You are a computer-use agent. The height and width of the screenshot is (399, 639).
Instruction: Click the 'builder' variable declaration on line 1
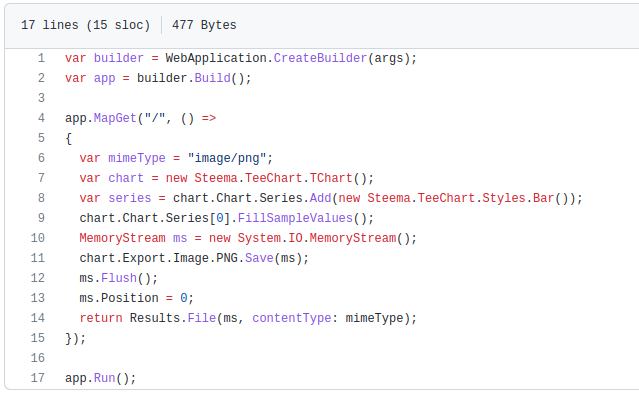(119, 58)
